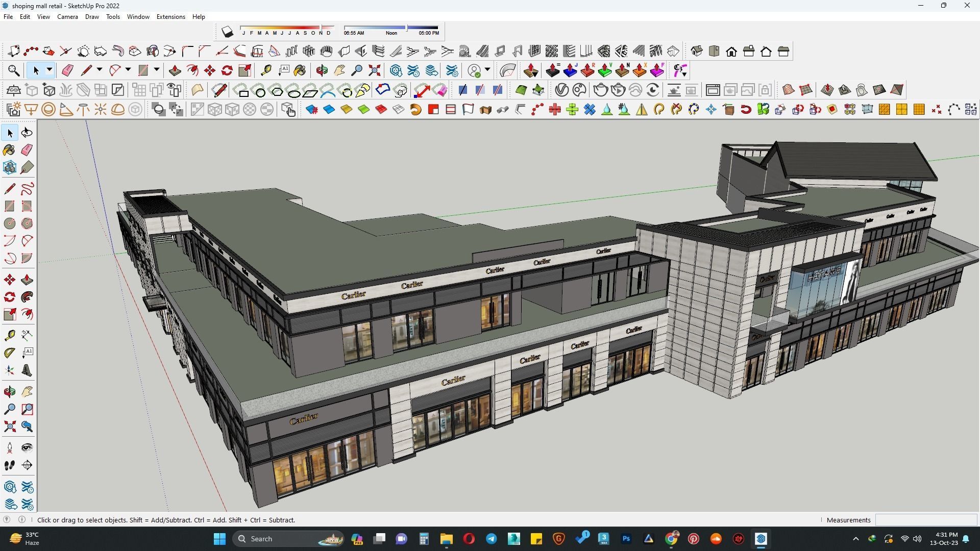Screen dimensions: 980x551
Task: Expand the Line tool dropdown arrow
Action: coord(100,70)
